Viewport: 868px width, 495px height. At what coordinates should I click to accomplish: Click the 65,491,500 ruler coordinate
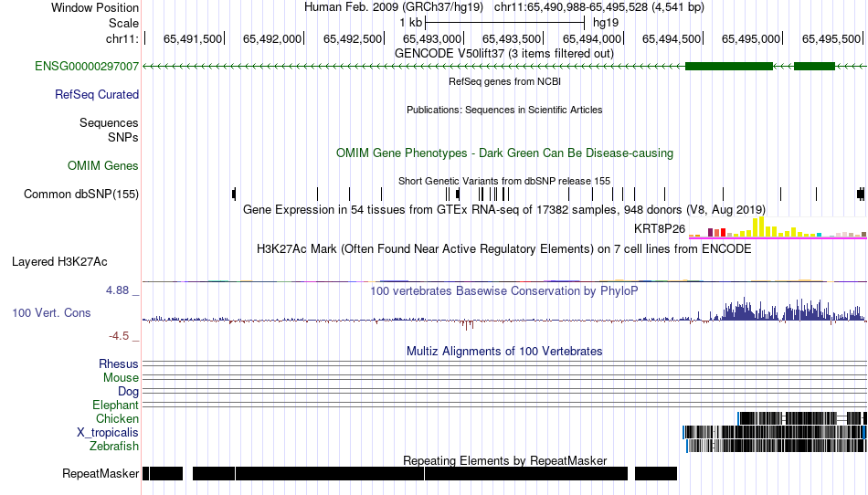(193, 39)
